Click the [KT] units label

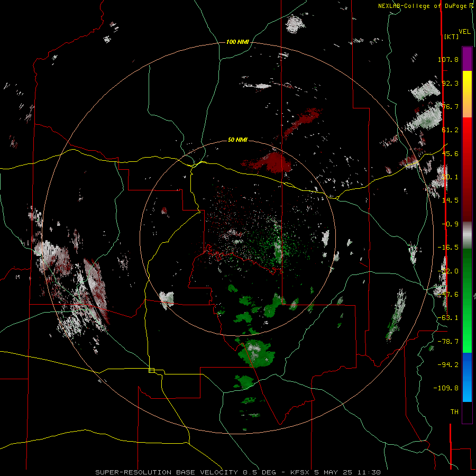tap(452, 36)
